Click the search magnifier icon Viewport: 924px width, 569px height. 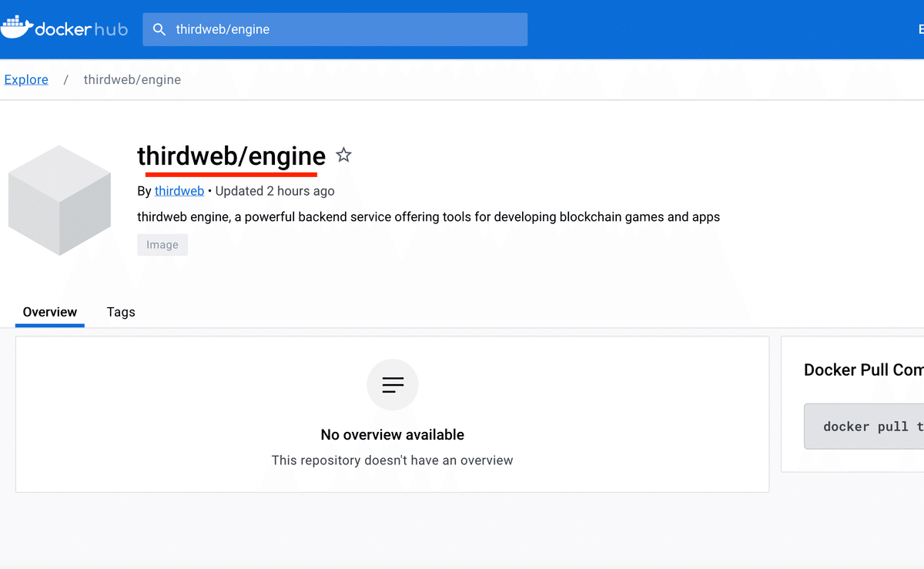(x=159, y=29)
